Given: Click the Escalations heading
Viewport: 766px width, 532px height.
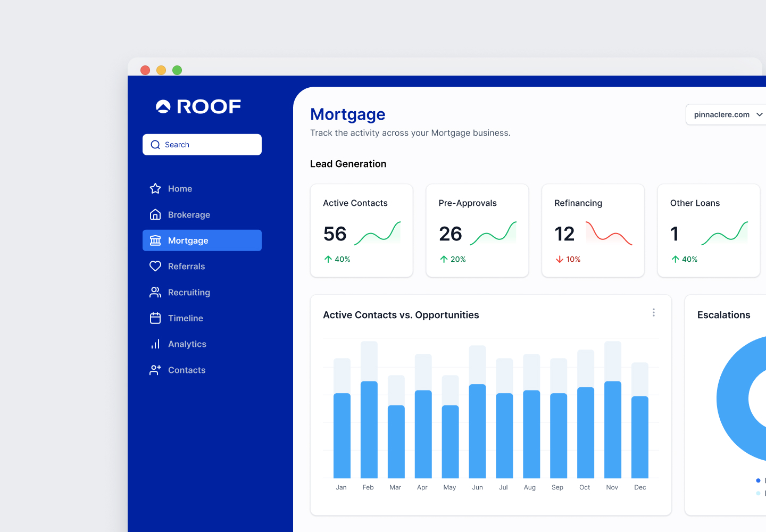Looking at the screenshot, I should [x=724, y=315].
